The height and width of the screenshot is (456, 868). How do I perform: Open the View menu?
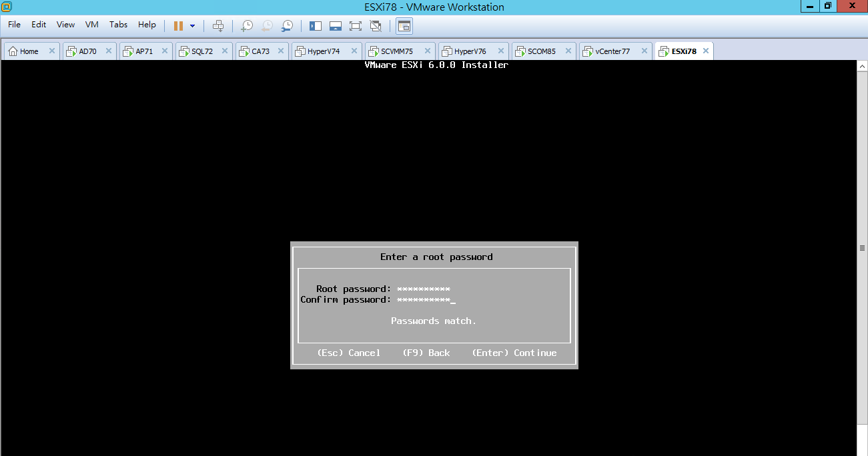[x=65, y=25]
